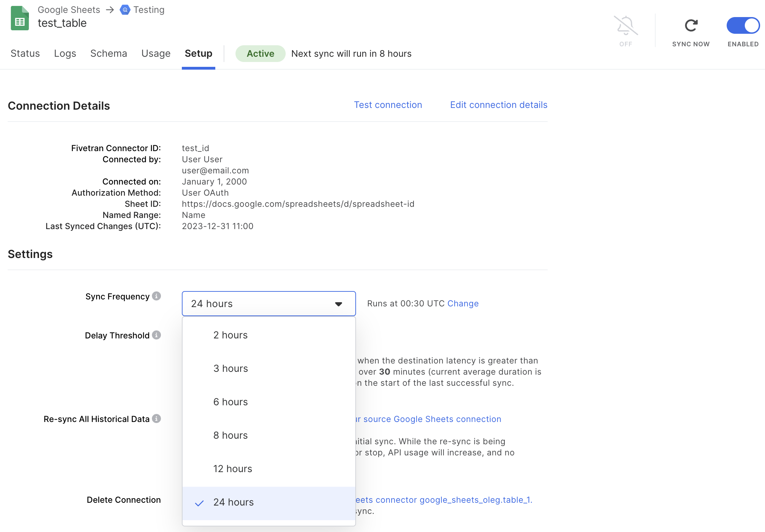Image resolution: width=765 pixels, height=532 pixels.
Task: Click the test_table connector title
Action: pyautogui.click(x=62, y=23)
